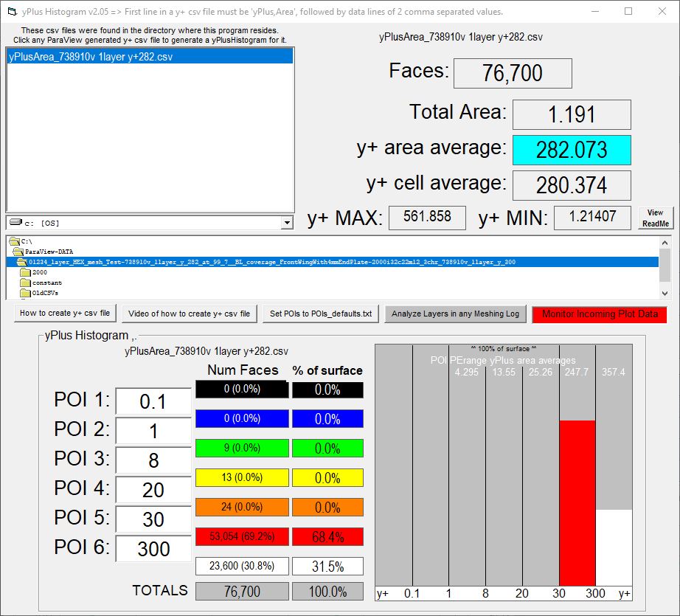Click the C:\ root folder icon
The height and width of the screenshot is (616, 680).
tap(14, 241)
